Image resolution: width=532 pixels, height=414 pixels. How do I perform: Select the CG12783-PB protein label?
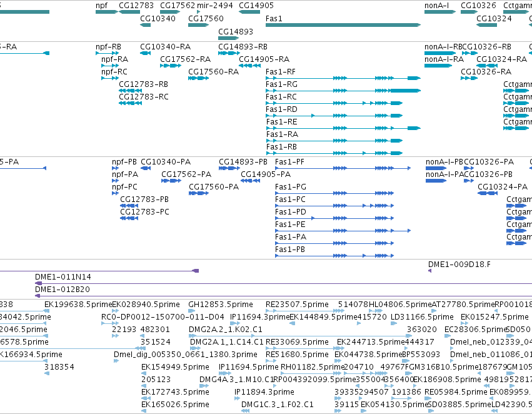point(144,200)
